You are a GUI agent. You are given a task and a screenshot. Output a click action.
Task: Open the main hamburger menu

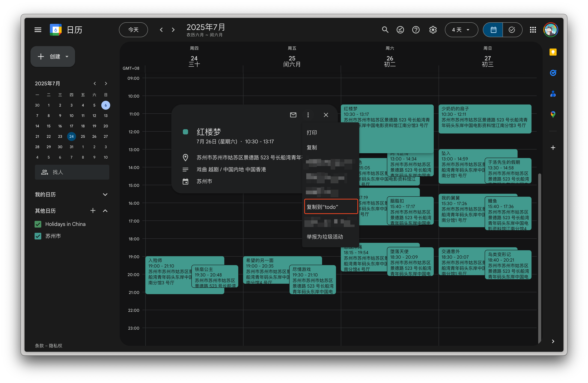click(38, 30)
